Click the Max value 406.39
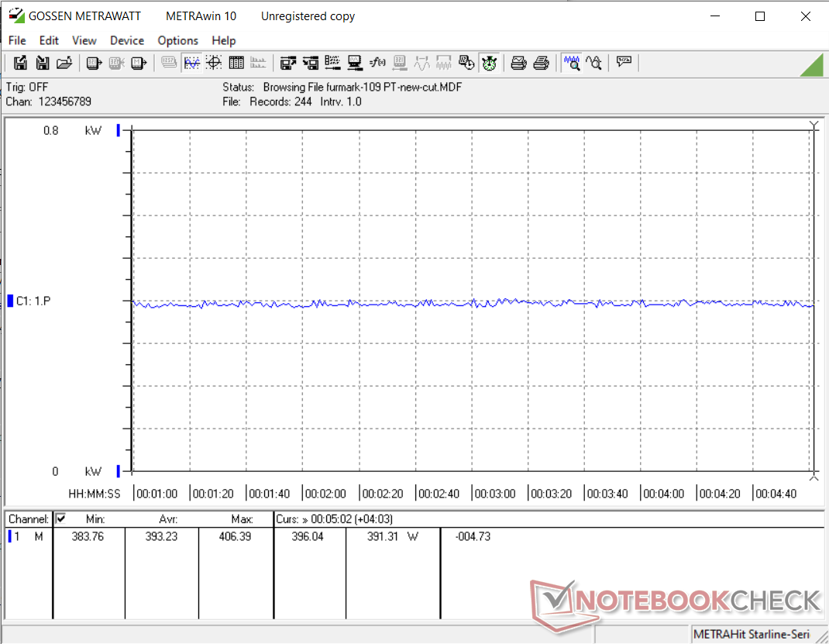The width and height of the screenshot is (829, 644). pyautogui.click(x=235, y=536)
